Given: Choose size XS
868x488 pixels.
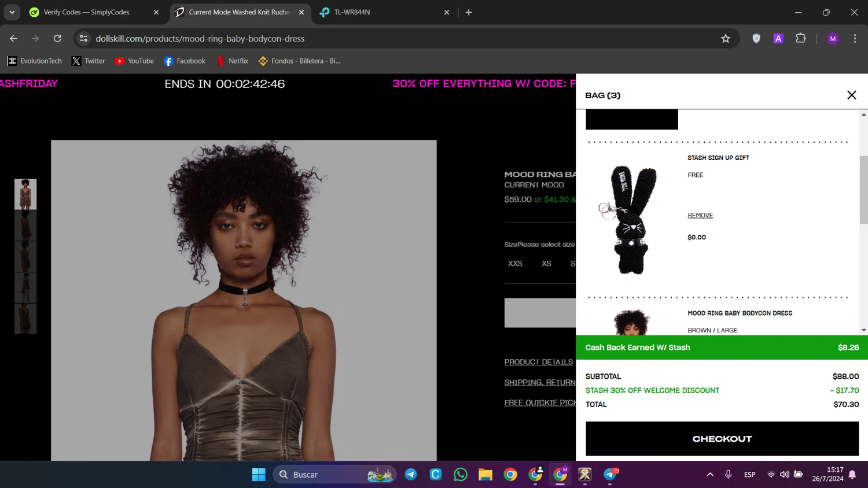Looking at the screenshot, I should (x=546, y=264).
